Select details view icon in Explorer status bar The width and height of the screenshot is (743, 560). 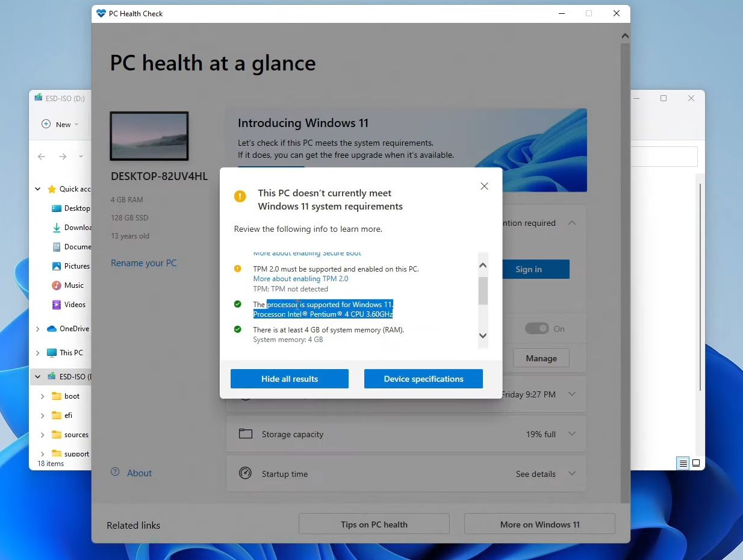(x=682, y=462)
